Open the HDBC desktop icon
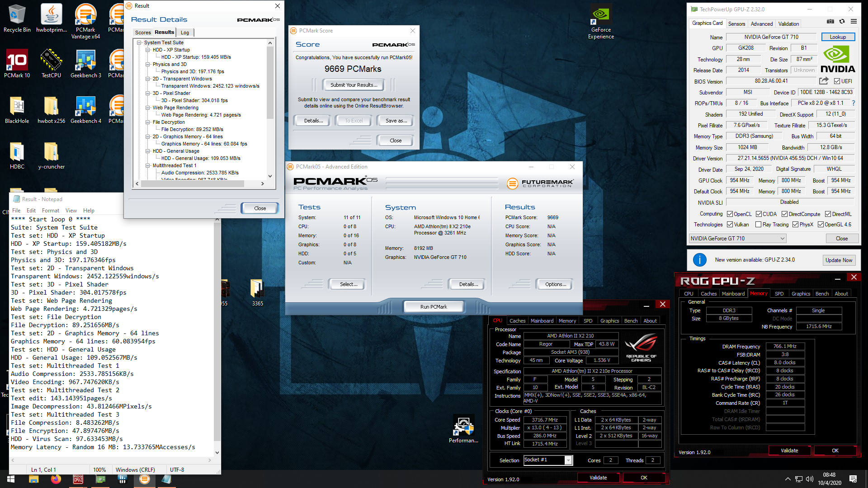This screenshot has height=488, width=868. [x=17, y=155]
